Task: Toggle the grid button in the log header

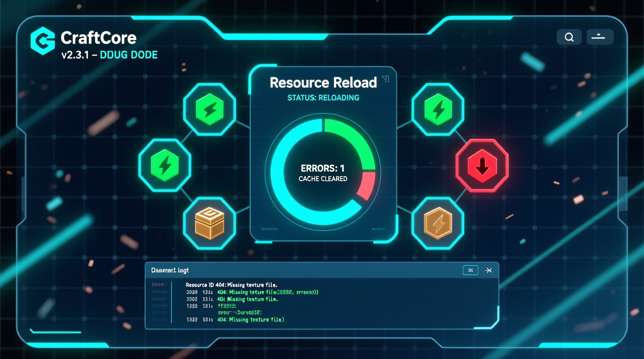Action: 470,270
